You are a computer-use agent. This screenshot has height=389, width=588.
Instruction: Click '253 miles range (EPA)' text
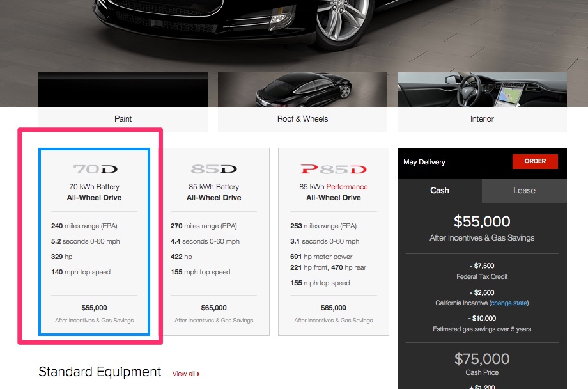point(323,226)
